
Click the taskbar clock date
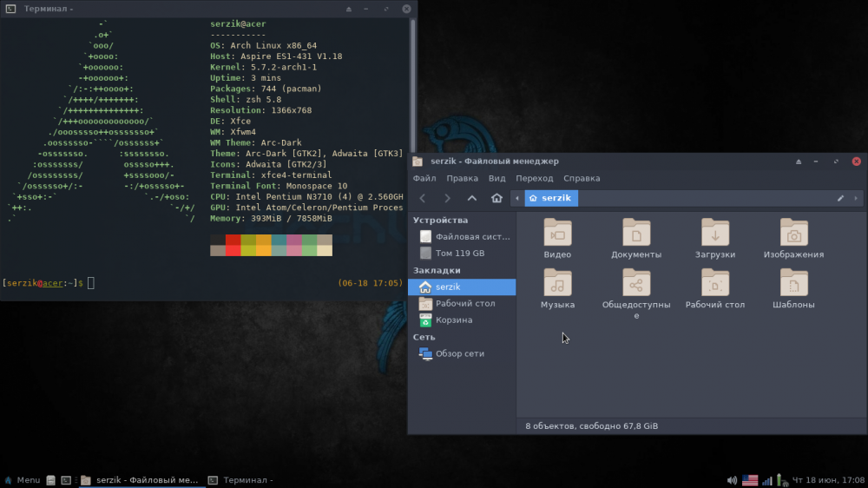tap(828, 480)
